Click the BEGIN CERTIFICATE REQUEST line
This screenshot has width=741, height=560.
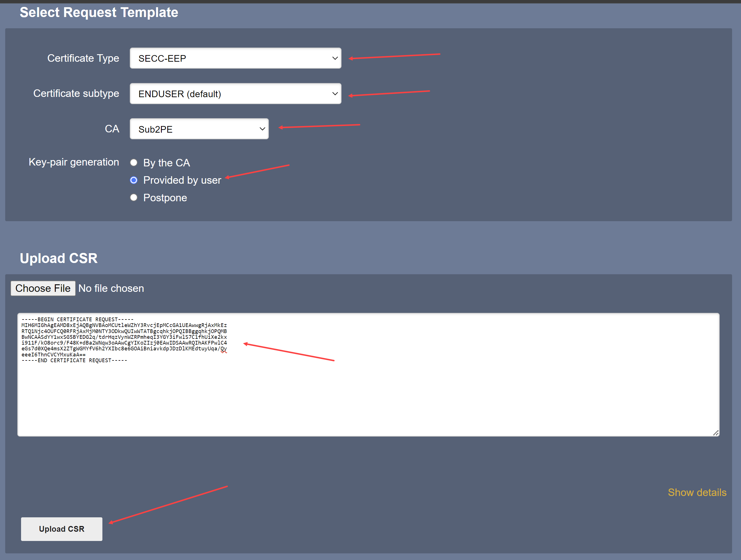[x=77, y=320]
